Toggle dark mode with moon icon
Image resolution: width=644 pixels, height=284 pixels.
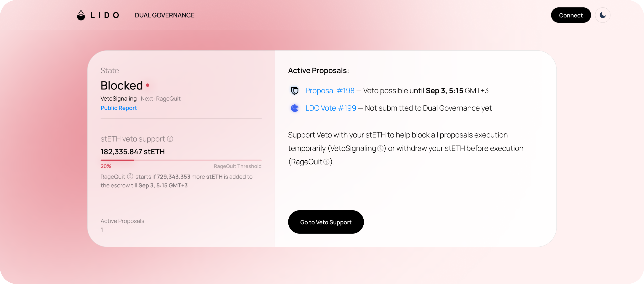pyautogui.click(x=603, y=15)
